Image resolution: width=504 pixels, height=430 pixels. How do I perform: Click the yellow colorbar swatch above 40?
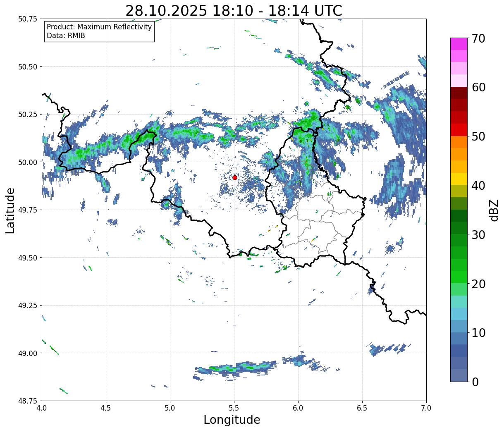click(x=459, y=179)
